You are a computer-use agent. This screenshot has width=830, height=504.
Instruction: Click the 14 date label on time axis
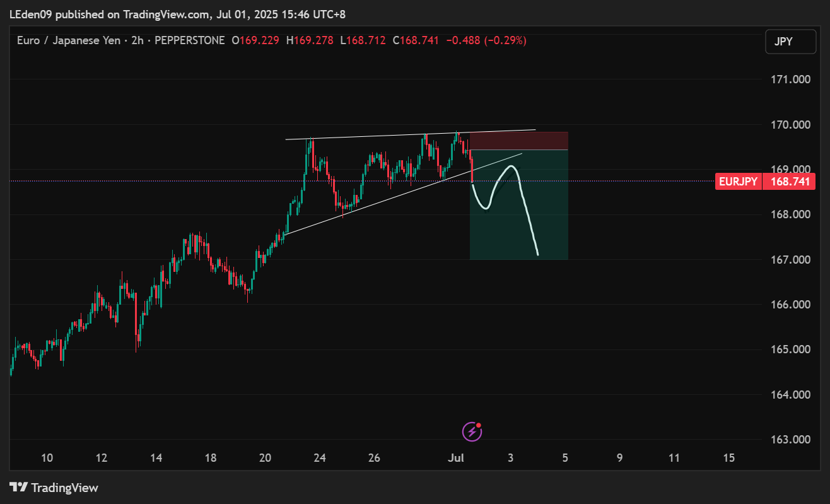coord(156,458)
